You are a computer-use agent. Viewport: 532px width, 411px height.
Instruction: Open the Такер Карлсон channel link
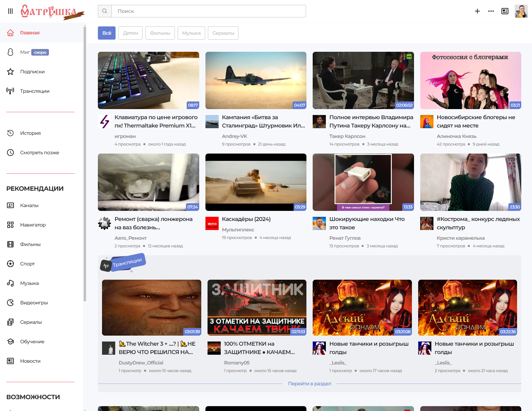pyautogui.click(x=347, y=136)
